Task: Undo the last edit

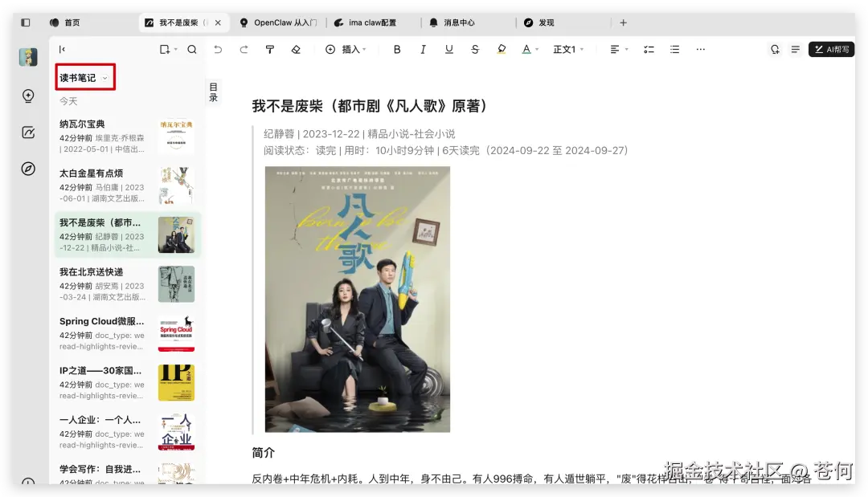Action: tap(218, 49)
